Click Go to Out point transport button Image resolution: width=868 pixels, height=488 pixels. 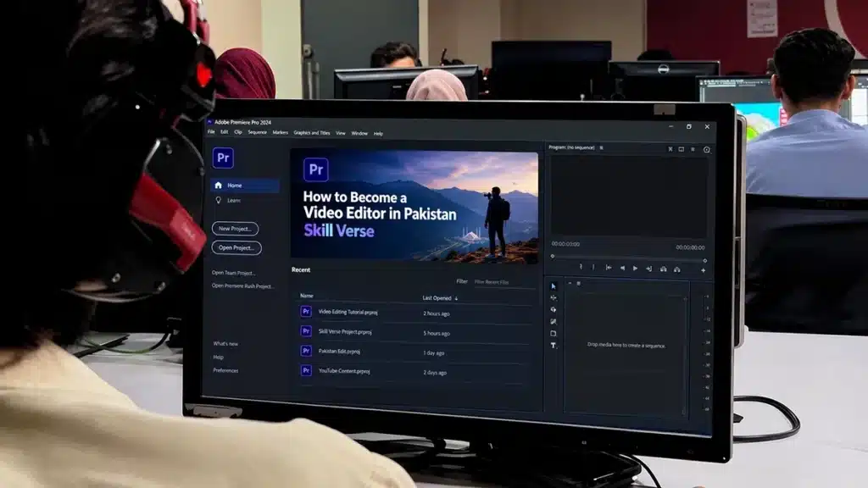[x=648, y=269]
